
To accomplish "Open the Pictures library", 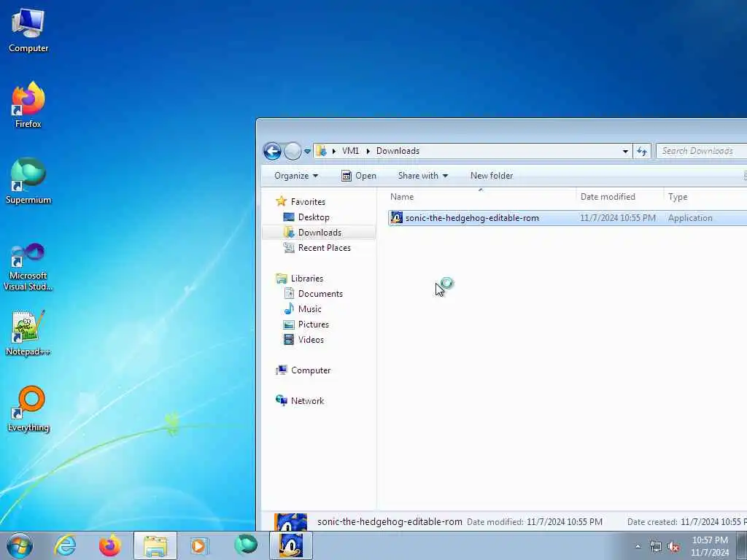I will tap(313, 324).
